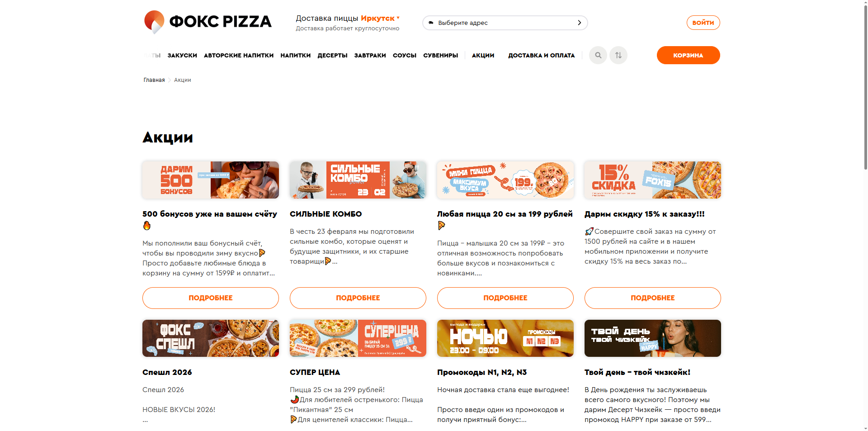Open the 500 бонусов promo banner
The height and width of the screenshot is (431, 868).
click(211, 180)
